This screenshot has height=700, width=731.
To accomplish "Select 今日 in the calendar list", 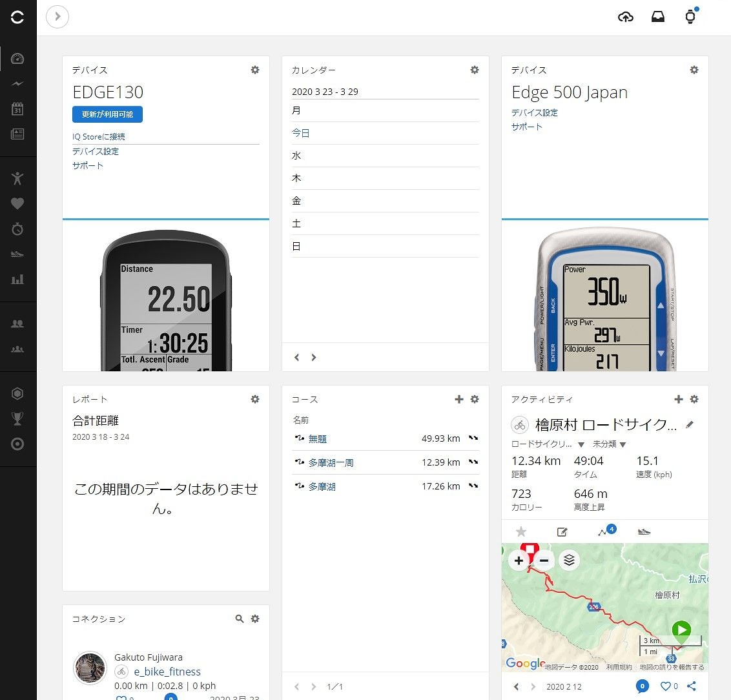I will tap(301, 133).
